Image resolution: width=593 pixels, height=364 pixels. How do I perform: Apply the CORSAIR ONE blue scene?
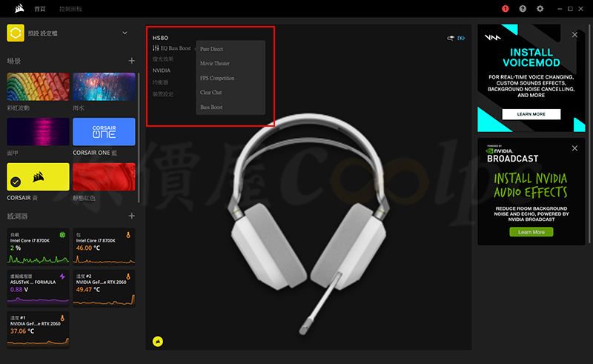104,132
